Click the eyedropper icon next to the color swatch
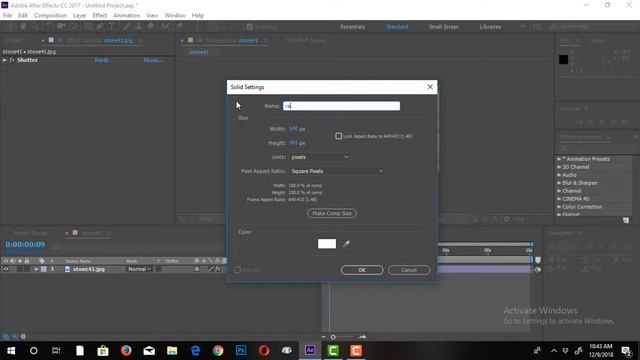This screenshot has width=640, height=360. [346, 244]
